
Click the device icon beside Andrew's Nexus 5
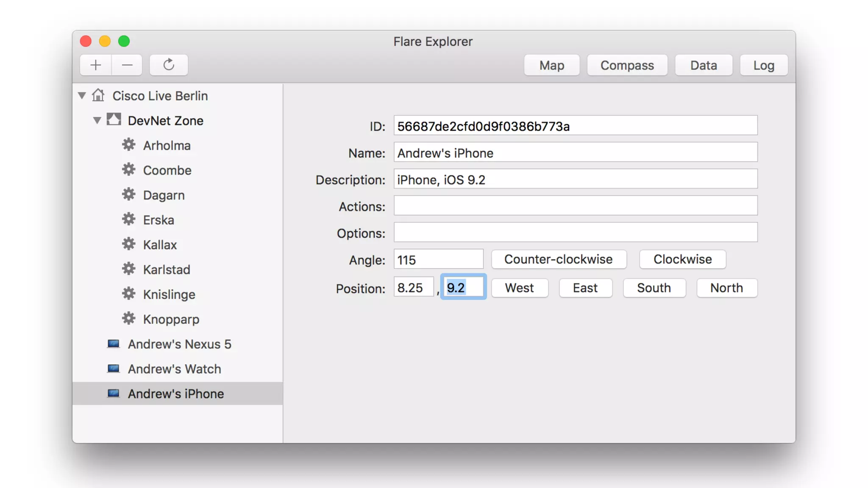(x=114, y=344)
